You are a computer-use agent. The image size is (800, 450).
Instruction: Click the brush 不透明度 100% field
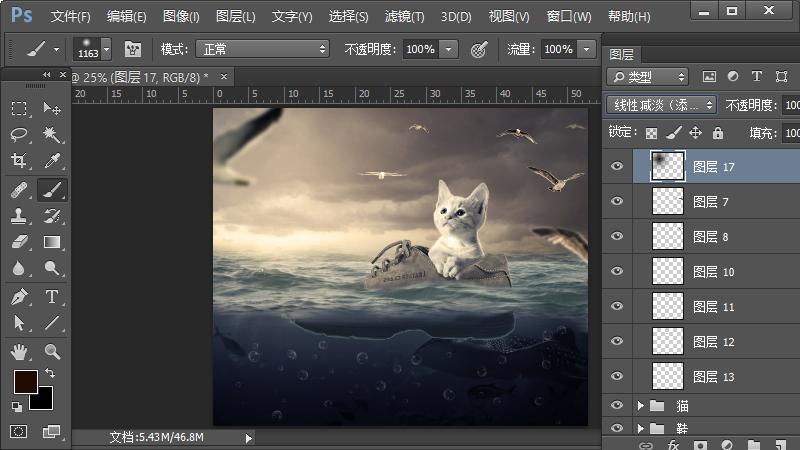point(421,49)
